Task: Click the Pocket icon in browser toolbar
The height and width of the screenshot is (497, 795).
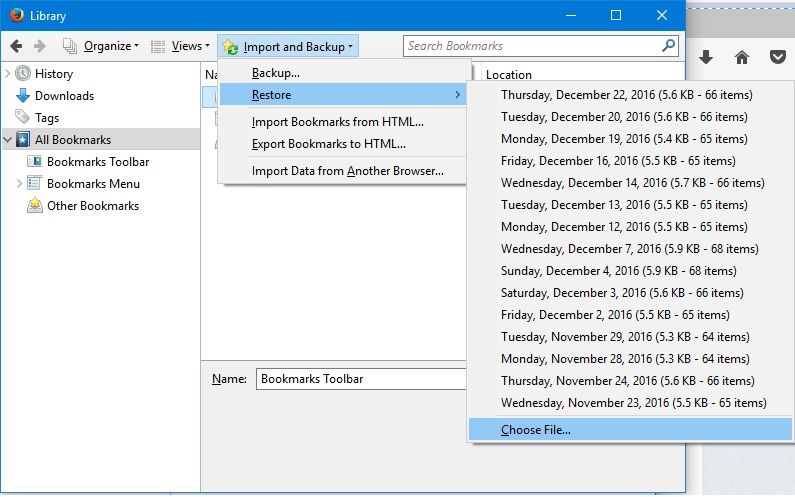Action: pyautogui.click(x=777, y=58)
